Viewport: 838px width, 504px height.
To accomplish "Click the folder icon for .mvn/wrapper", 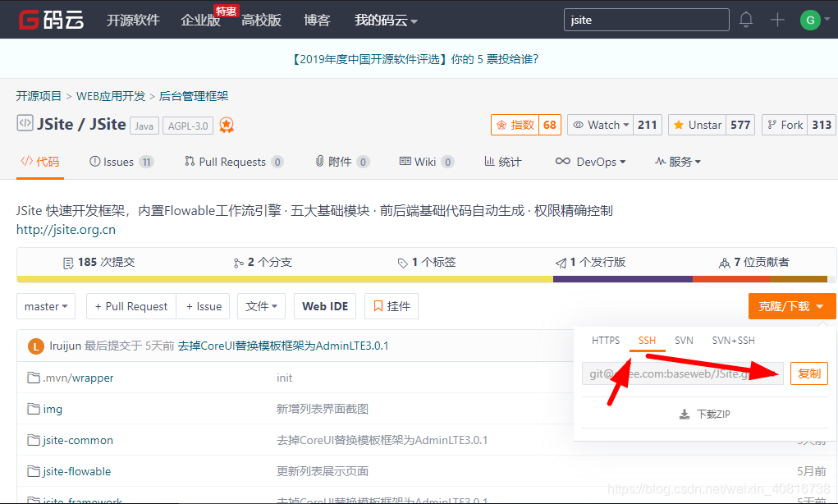I will pos(34,378).
